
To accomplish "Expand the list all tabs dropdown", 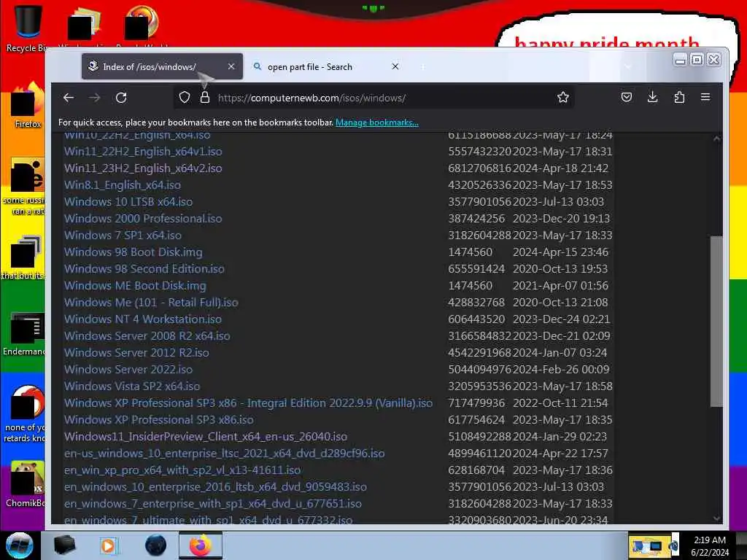I will tap(628, 66).
